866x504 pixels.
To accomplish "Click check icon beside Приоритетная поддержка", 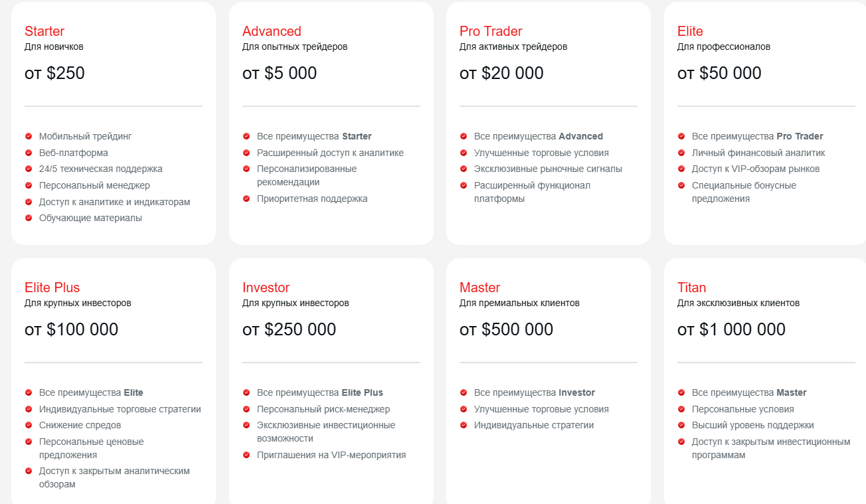I will [246, 199].
